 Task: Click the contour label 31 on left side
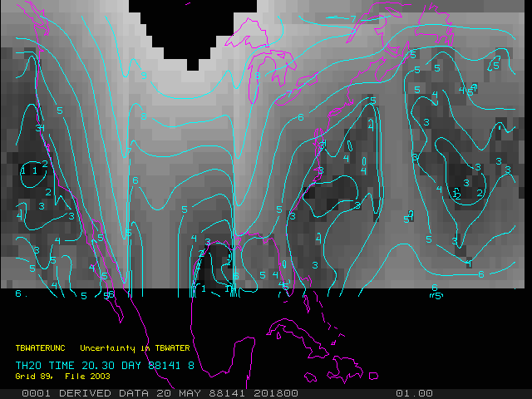(x=38, y=128)
